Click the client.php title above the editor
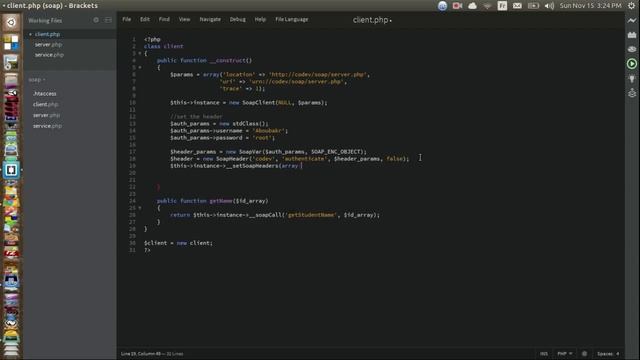 (x=372, y=20)
